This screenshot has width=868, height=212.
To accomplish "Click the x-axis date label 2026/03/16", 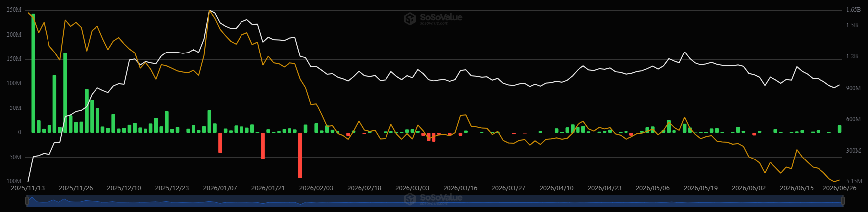I will click(460, 188).
